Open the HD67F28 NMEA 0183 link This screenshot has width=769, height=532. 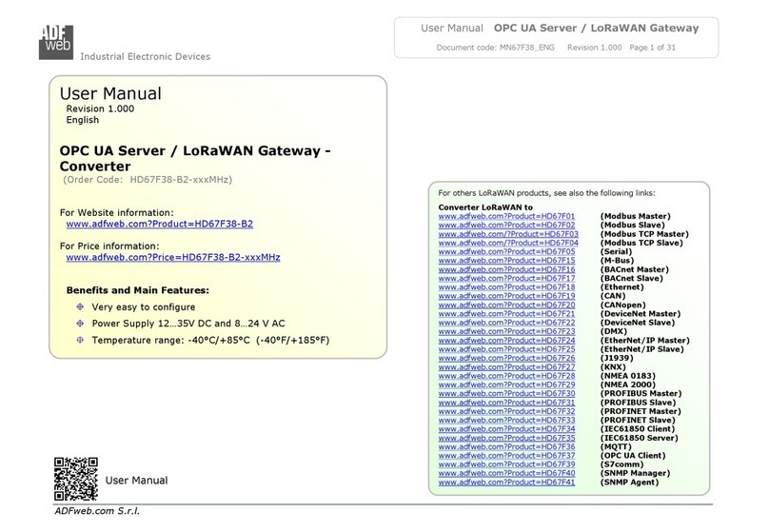click(506, 376)
